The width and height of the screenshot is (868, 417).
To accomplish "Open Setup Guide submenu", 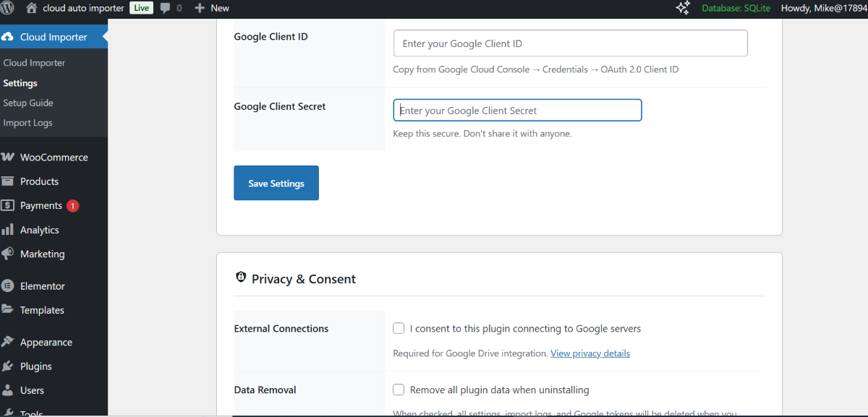I will 28,103.
